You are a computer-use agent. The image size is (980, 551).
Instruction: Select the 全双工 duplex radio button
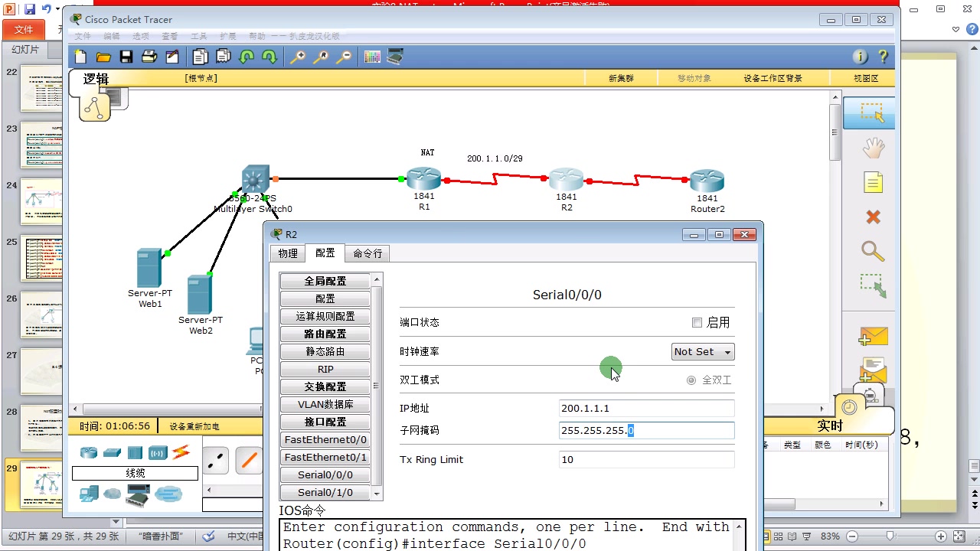coord(691,380)
